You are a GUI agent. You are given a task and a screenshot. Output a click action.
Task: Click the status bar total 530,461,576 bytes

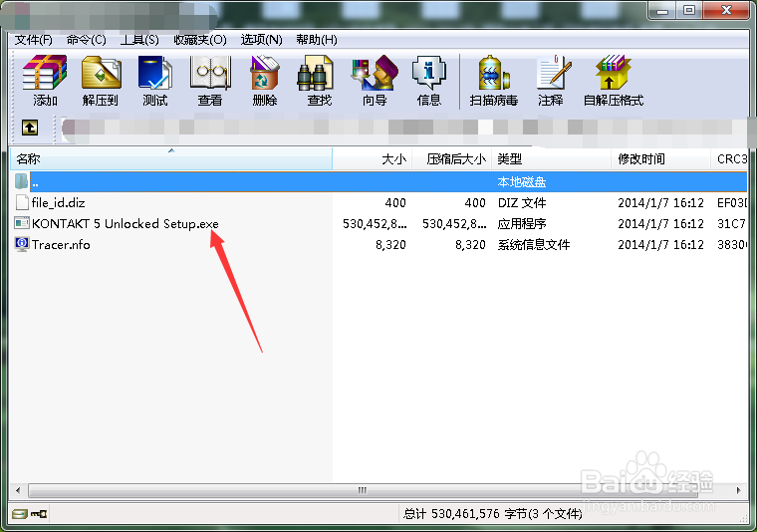click(492, 514)
